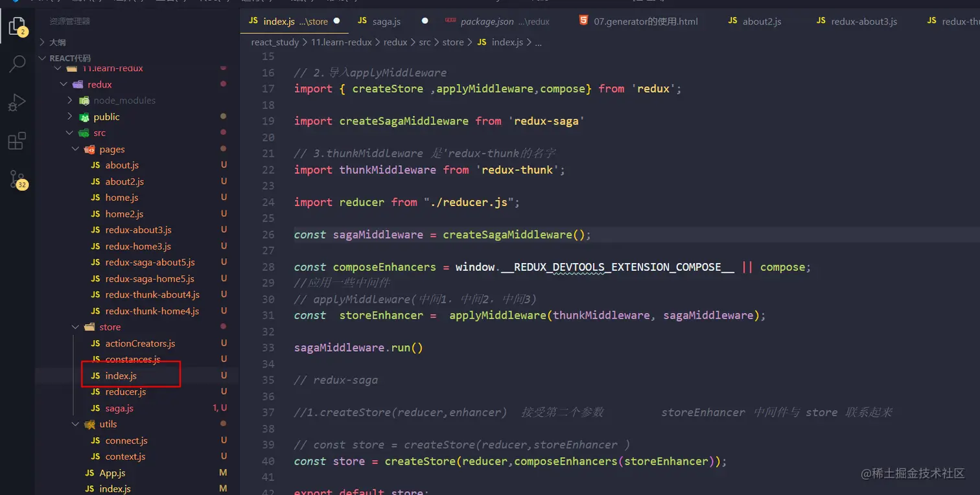Click sagaMiddleware.run() on line 33
The width and height of the screenshot is (980, 495).
point(358,348)
